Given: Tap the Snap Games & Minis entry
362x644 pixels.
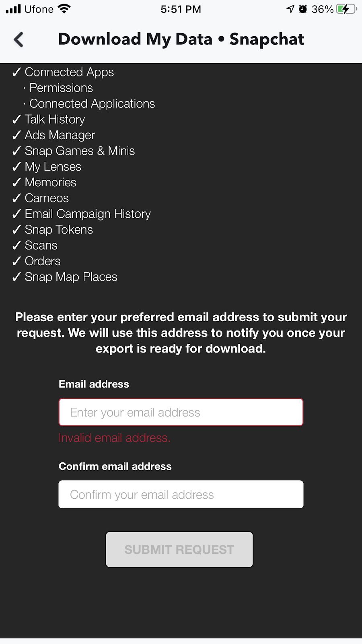Looking at the screenshot, I should click(80, 151).
